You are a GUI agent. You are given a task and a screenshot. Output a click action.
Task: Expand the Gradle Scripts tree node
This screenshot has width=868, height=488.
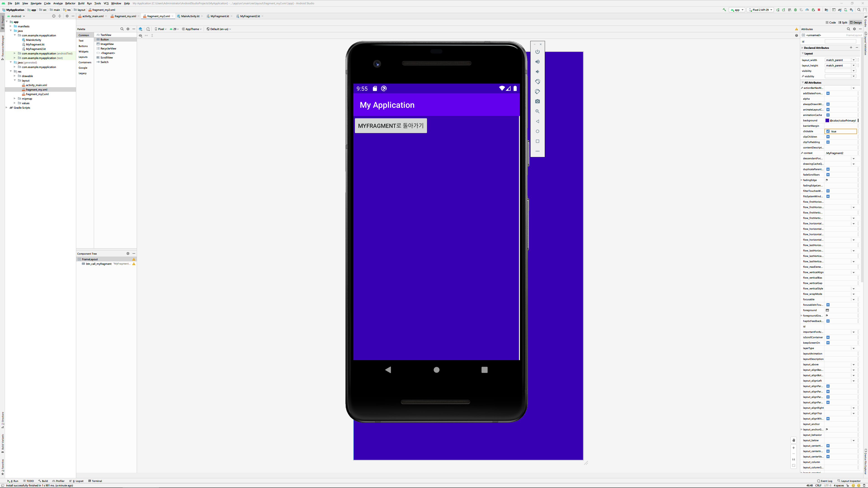click(7, 108)
